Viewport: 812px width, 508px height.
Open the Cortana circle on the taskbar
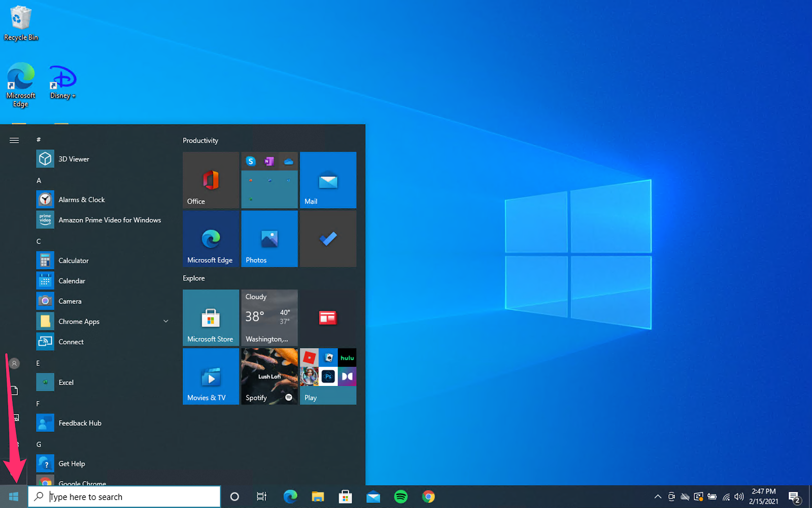click(234, 497)
